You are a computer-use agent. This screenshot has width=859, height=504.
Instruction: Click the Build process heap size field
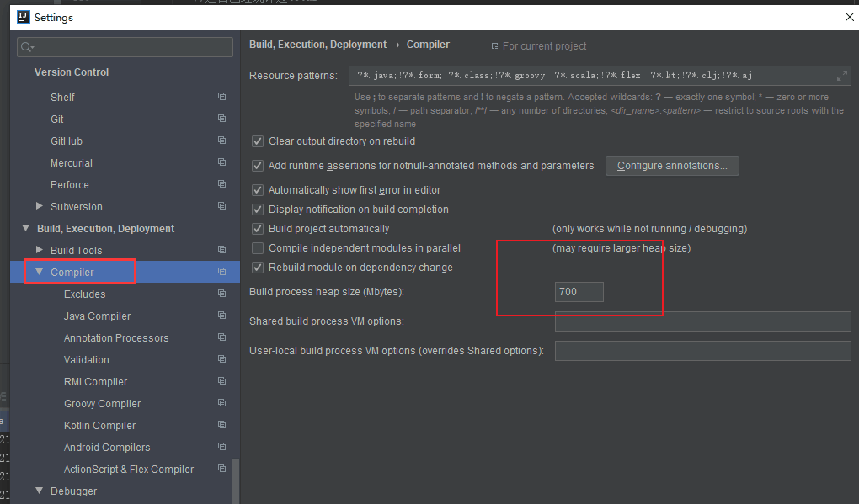coord(579,291)
